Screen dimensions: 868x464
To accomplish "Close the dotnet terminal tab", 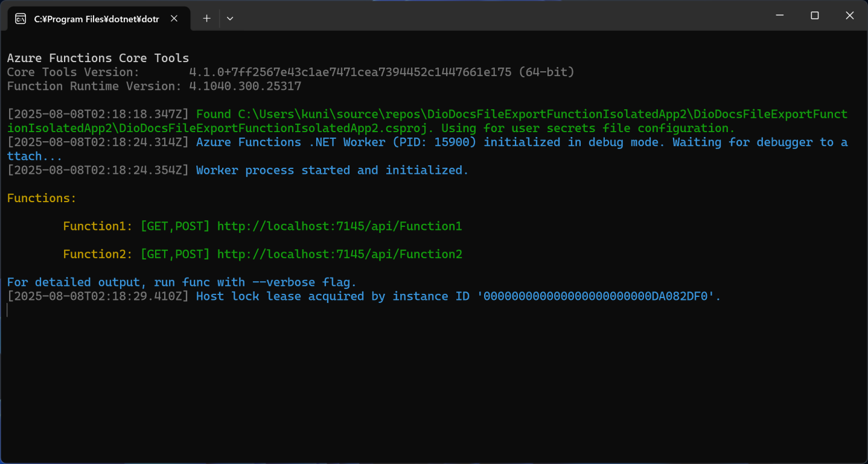I will click(174, 19).
